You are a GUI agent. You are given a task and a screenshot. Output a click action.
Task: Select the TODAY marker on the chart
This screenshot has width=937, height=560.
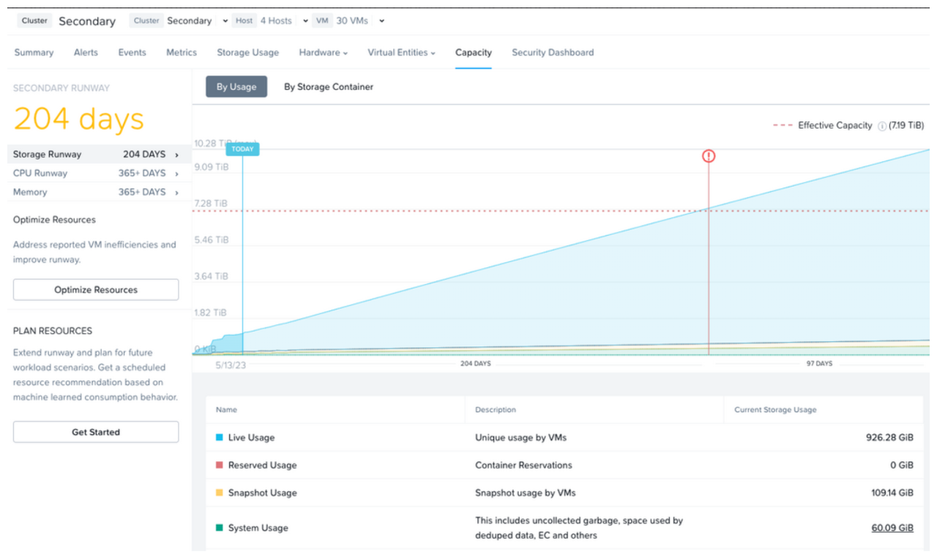[242, 149]
